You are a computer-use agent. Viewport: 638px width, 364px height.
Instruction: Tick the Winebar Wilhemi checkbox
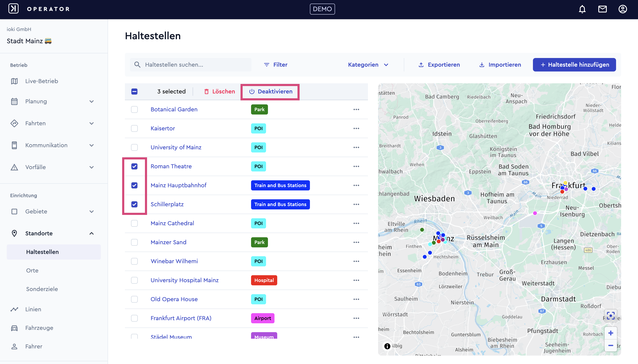pos(134,261)
